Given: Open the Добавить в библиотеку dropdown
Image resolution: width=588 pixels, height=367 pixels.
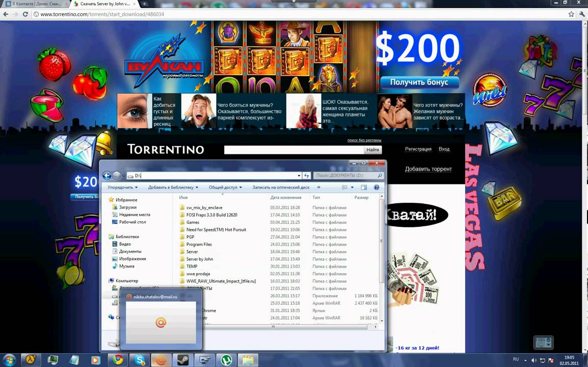Looking at the screenshot, I should [173, 187].
